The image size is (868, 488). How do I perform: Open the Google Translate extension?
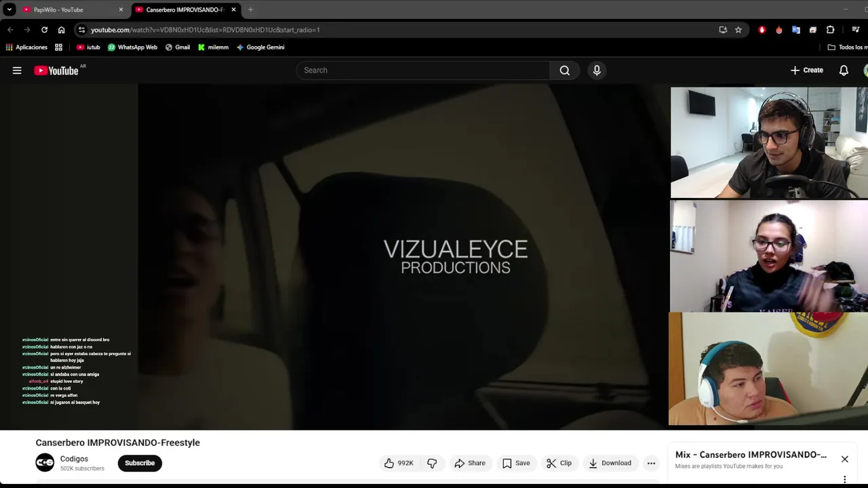point(796,30)
